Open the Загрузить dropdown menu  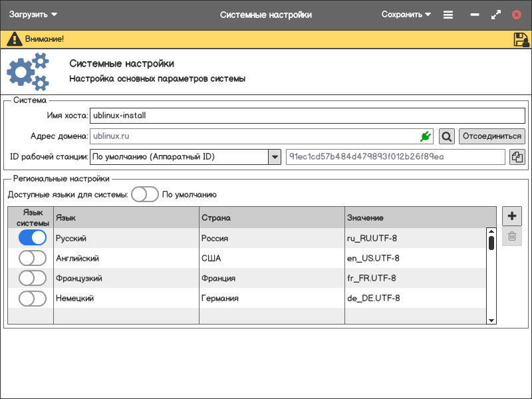point(33,15)
